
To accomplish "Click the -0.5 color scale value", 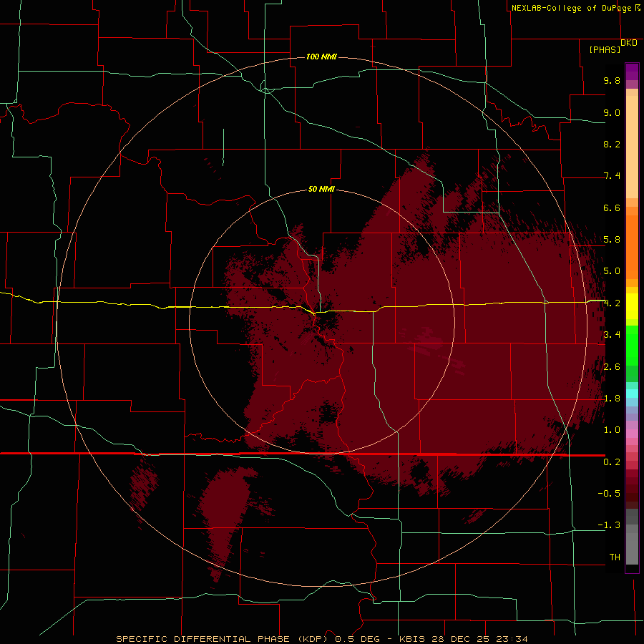I will [609, 494].
